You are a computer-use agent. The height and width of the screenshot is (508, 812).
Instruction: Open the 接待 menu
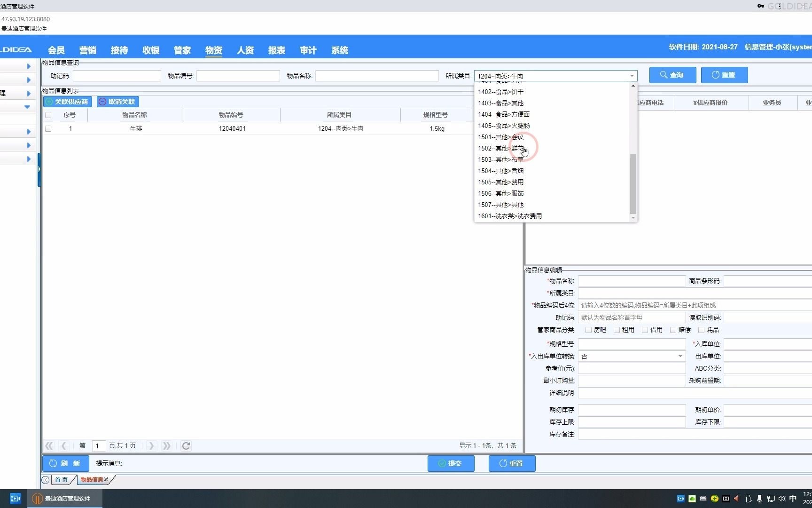pos(119,50)
